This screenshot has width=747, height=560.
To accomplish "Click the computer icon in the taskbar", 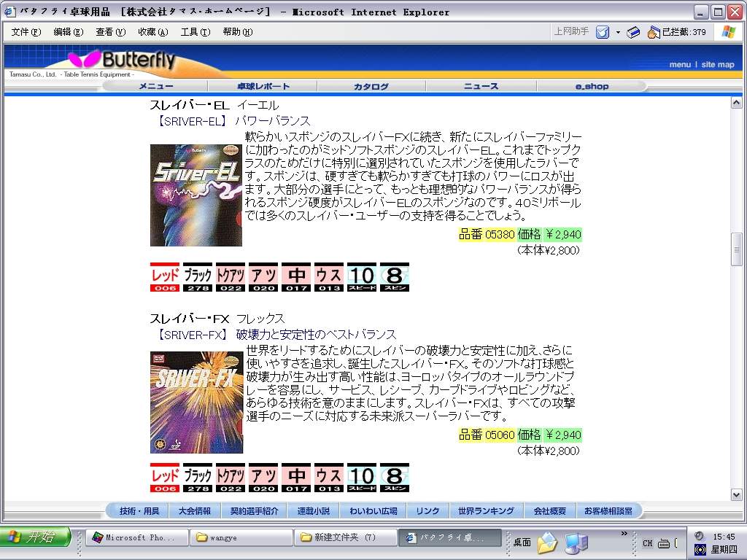I will pyautogui.click(x=577, y=542).
